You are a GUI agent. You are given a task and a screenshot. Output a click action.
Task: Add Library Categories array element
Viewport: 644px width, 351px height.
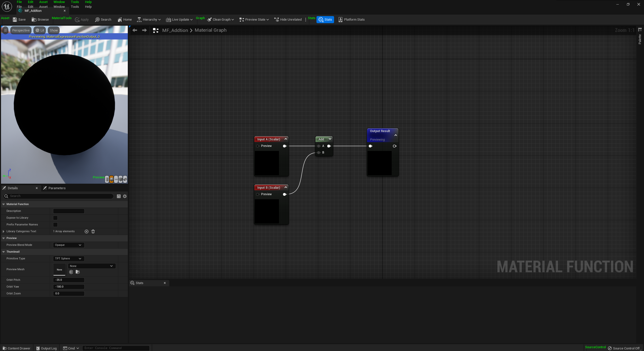[87, 231]
